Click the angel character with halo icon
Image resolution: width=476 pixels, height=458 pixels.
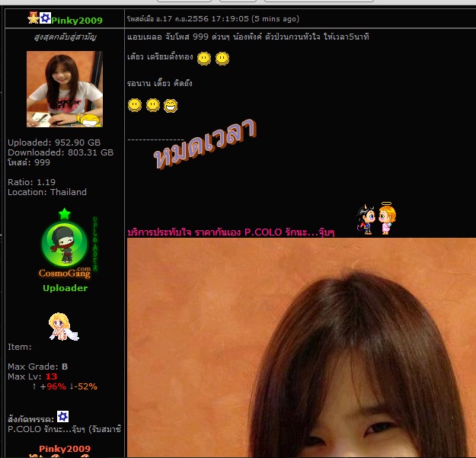387,219
